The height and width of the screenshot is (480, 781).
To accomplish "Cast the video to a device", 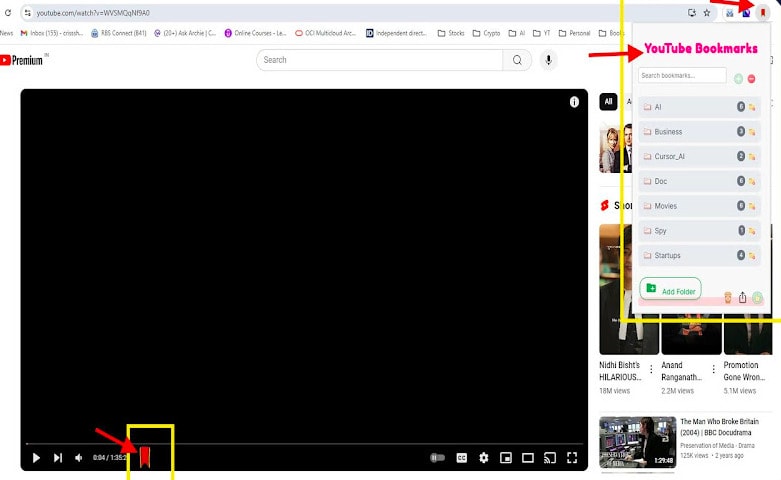I will (549, 458).
